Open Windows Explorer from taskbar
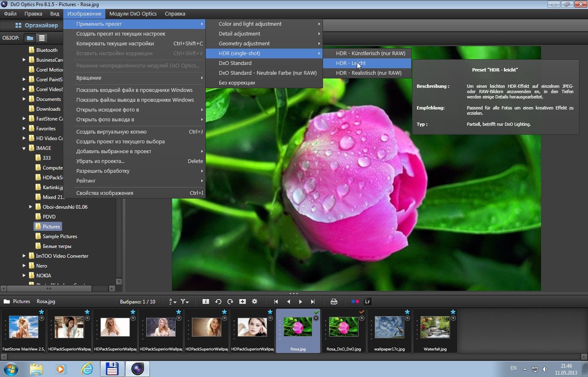588x377 pixels. (36, 369)
